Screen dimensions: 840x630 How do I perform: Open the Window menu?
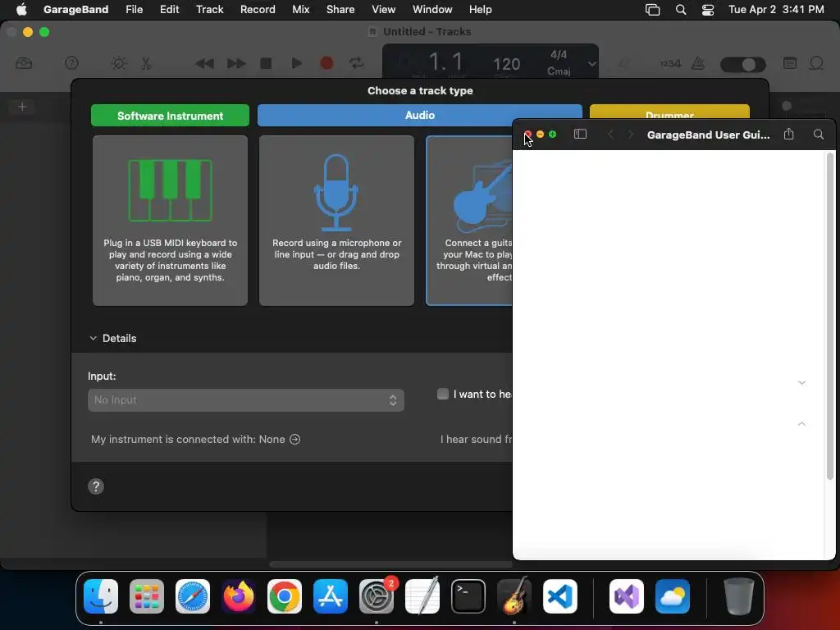click(432, 9)
